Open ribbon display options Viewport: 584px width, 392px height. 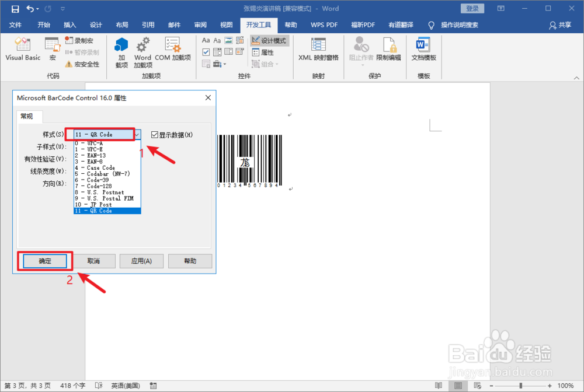(x=501, y=8)
